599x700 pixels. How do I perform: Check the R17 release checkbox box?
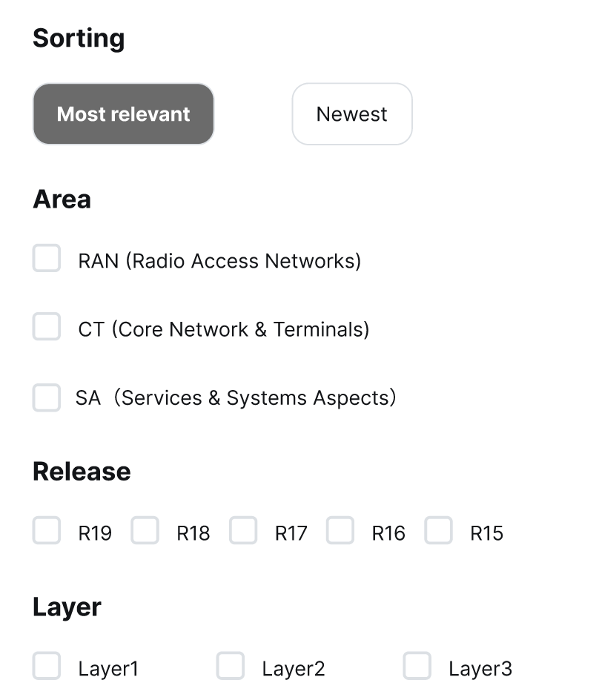243,531
